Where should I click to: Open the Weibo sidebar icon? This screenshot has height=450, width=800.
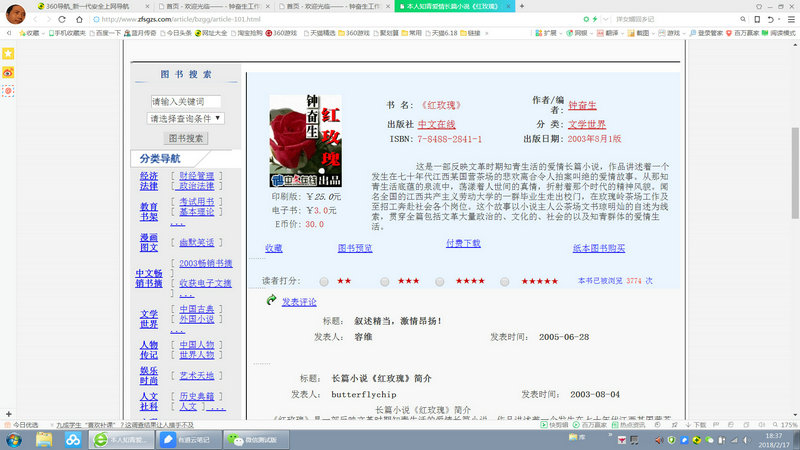point(8,72)
